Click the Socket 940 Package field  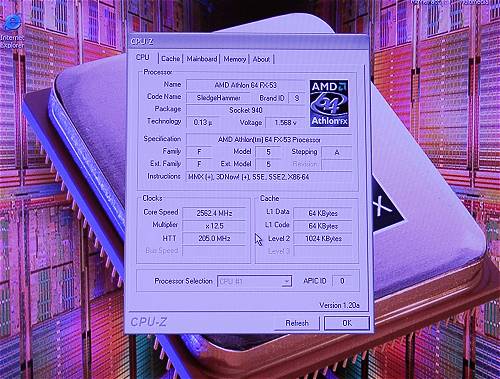pos(246,110)
